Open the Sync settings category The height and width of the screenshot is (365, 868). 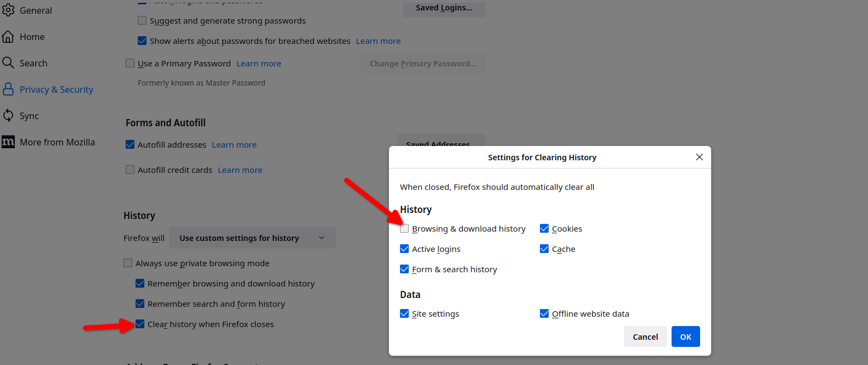[29, 116]
